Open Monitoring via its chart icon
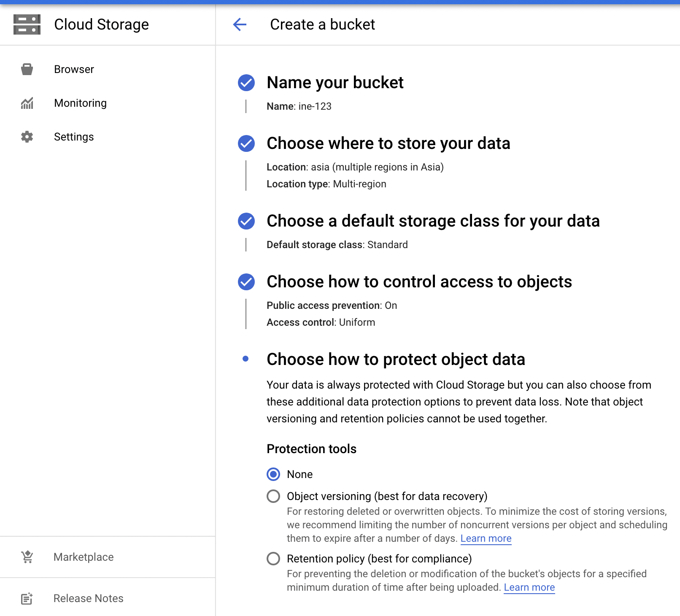The width and height of the screenshot is (680, 616). point(26,103)
